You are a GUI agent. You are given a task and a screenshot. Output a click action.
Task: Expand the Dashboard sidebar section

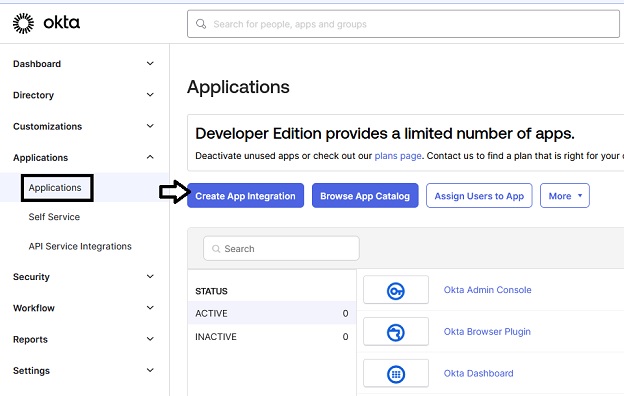(x=150, y=63)
